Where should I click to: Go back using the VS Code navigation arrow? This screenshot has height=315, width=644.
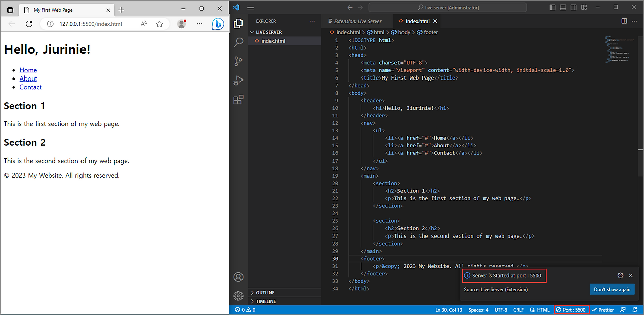[351, 7]
